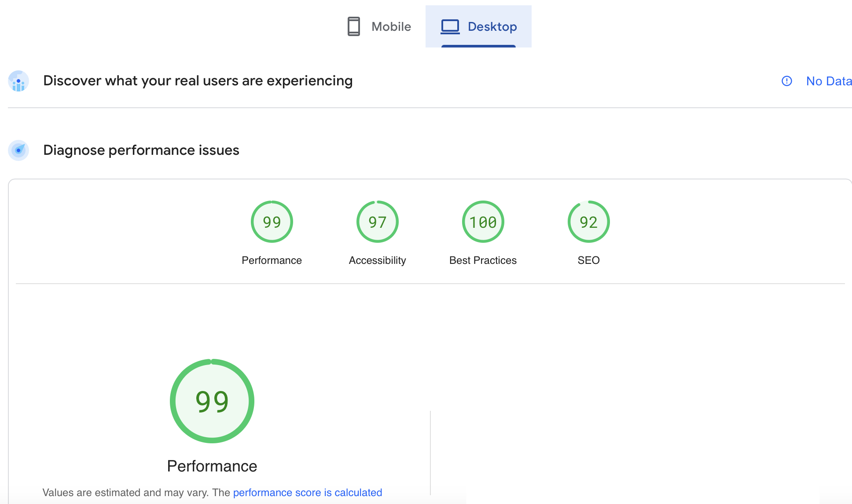Click the Diagnose performance issues heading
This screenshot has width=852, height=504.
click(x=141, y=150)
